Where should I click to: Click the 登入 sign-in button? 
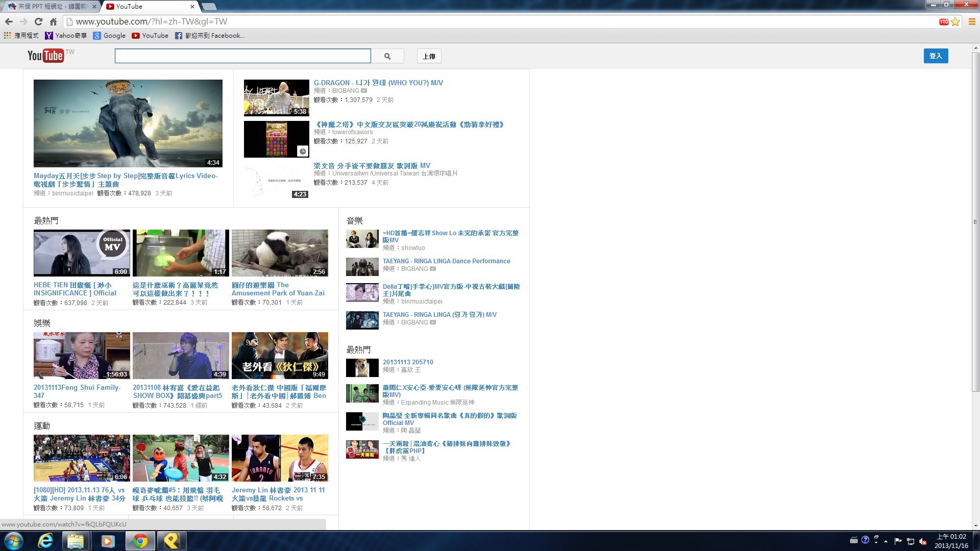click(x=936, y=56)
